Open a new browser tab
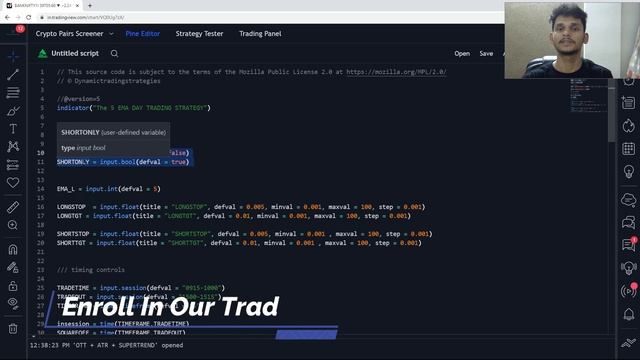 click(x=90, y=6)
